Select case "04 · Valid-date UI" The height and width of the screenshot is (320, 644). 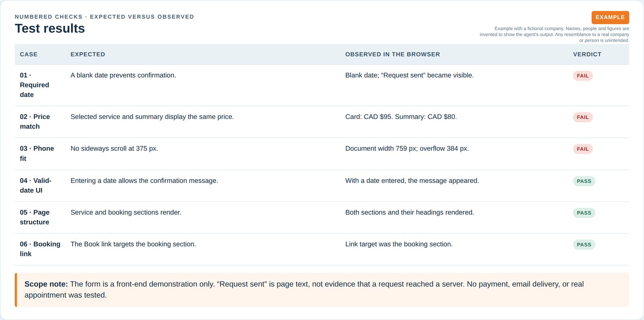[x=36, y=185]
